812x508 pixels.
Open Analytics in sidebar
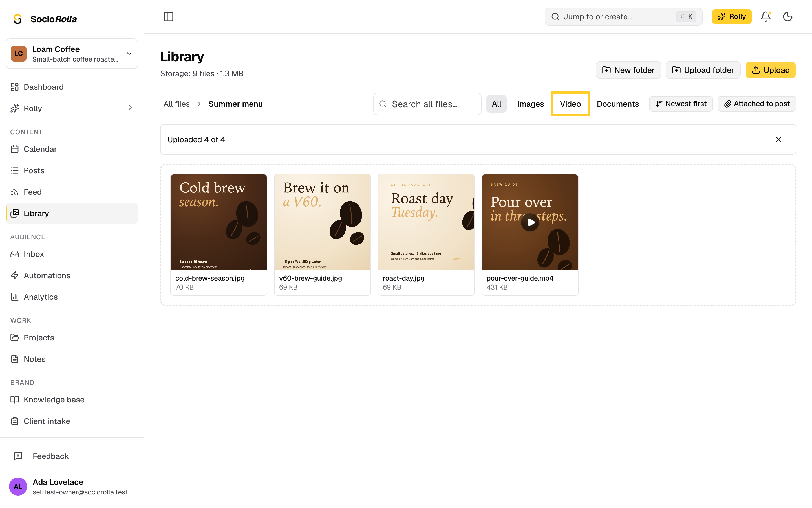click(72, 297)
